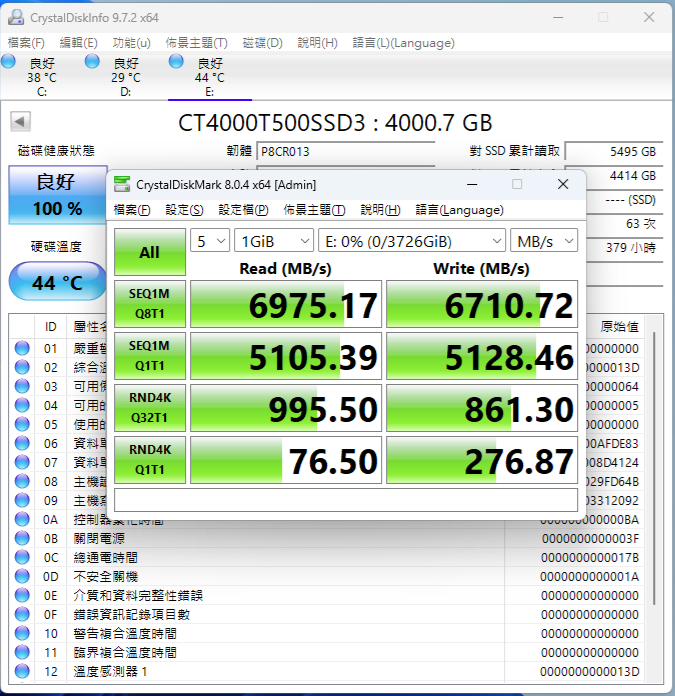Viewport: 675px width, 696px height.
Task: Run the SEQ1M Q8T1 test button
Action: [150, 304]
